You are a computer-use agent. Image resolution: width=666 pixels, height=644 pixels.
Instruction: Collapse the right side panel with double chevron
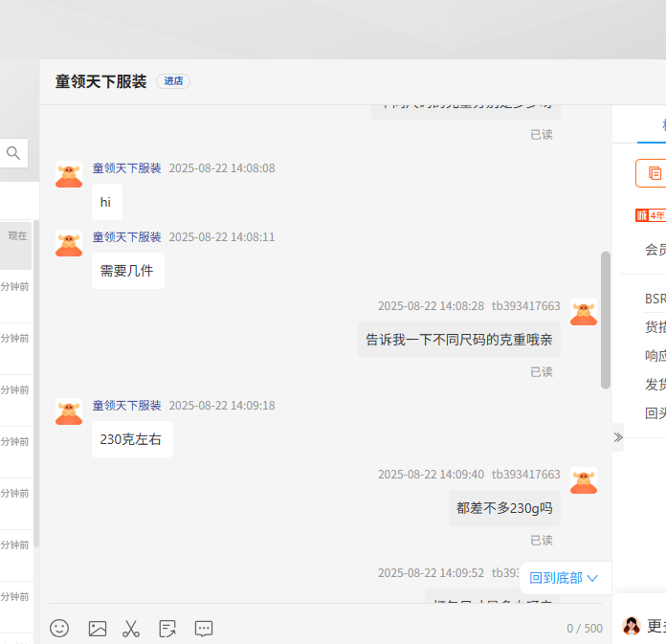point(618,437)
